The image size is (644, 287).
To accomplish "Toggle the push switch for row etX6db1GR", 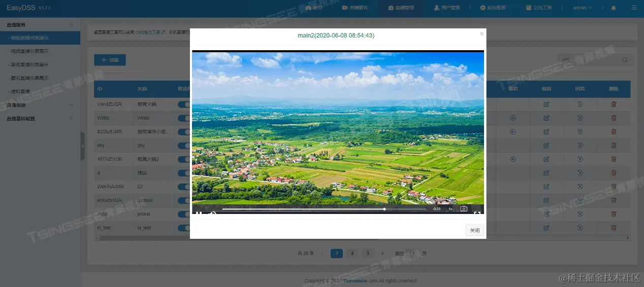I will point(184,200).
